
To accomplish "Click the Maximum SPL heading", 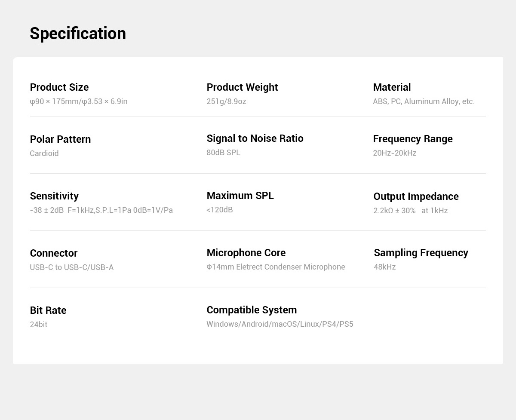I will [x=240, y=196].
